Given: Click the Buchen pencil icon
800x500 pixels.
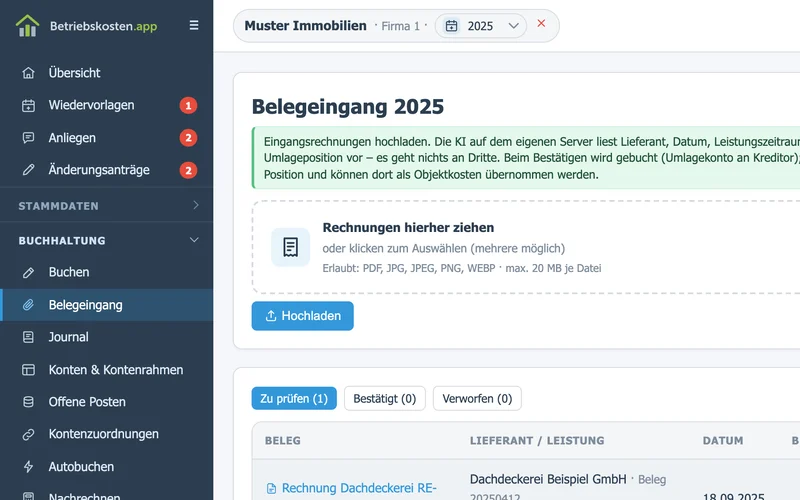Looking at the screenshot, I should (x=29, y=272).
